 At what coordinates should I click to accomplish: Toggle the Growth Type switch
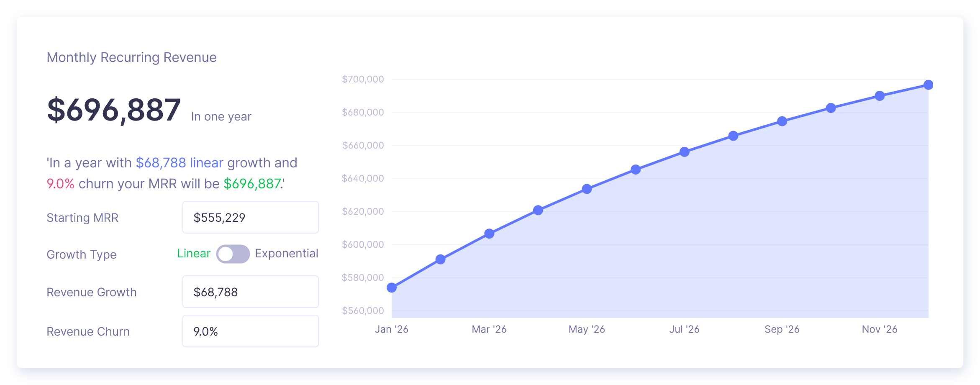pos(233,254)
